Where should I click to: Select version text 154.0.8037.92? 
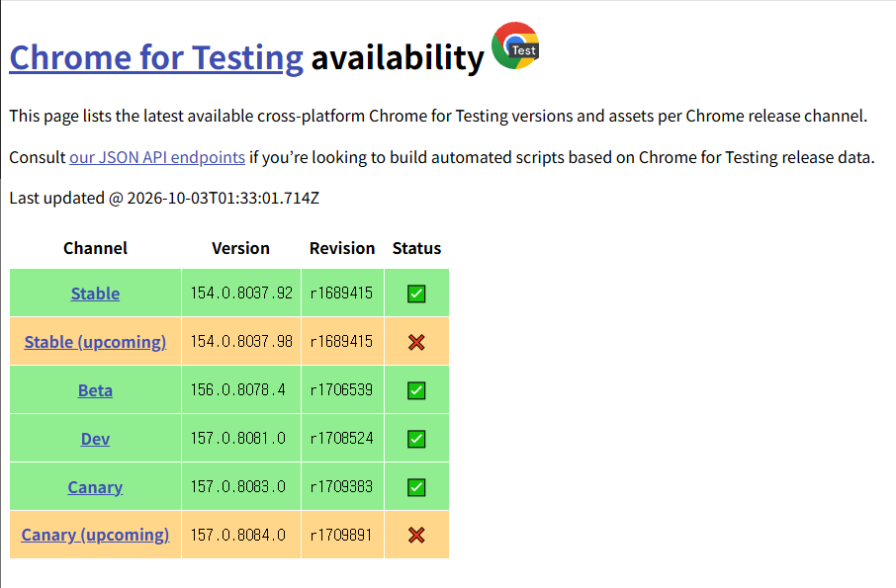241,293
